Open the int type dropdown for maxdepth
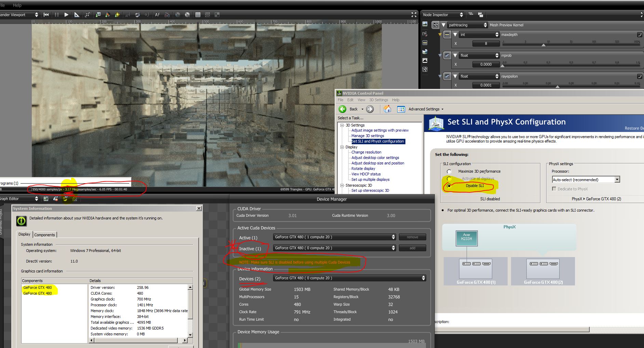The width and height of the screenshot is (644, 348). 479,35
